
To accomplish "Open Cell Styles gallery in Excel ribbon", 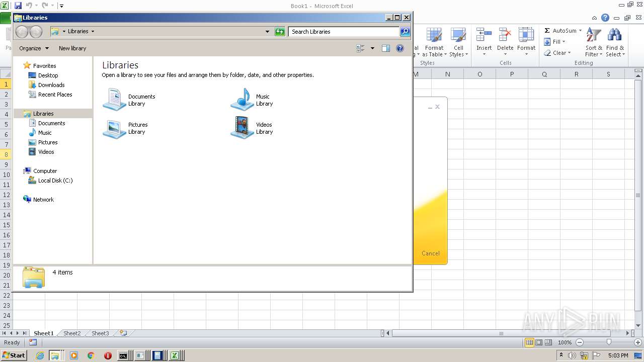I will click(458, 42).
